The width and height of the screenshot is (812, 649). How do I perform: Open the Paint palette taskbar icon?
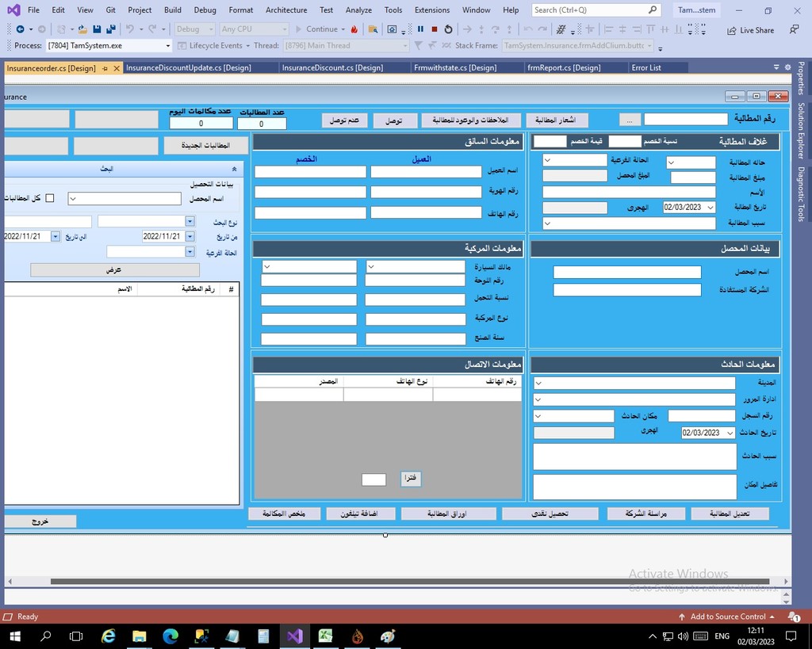pyautogui.click(x=388, y=636)
